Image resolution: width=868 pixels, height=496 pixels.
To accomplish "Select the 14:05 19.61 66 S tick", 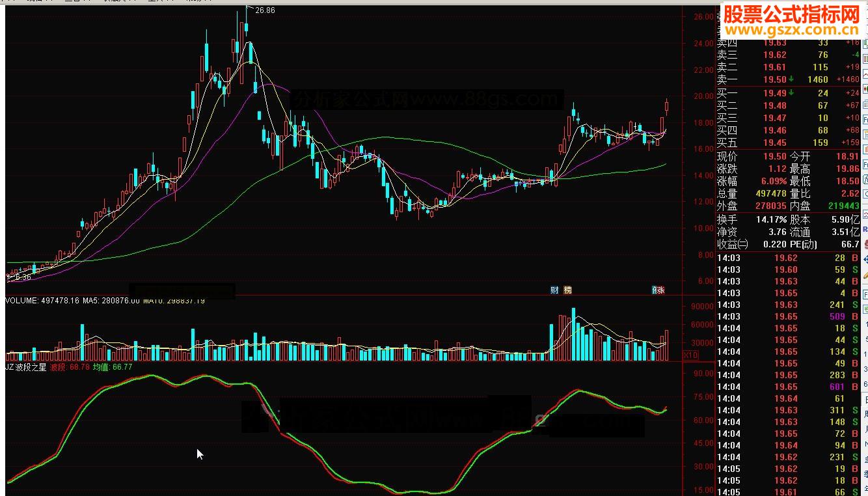I will click(787, 491).
